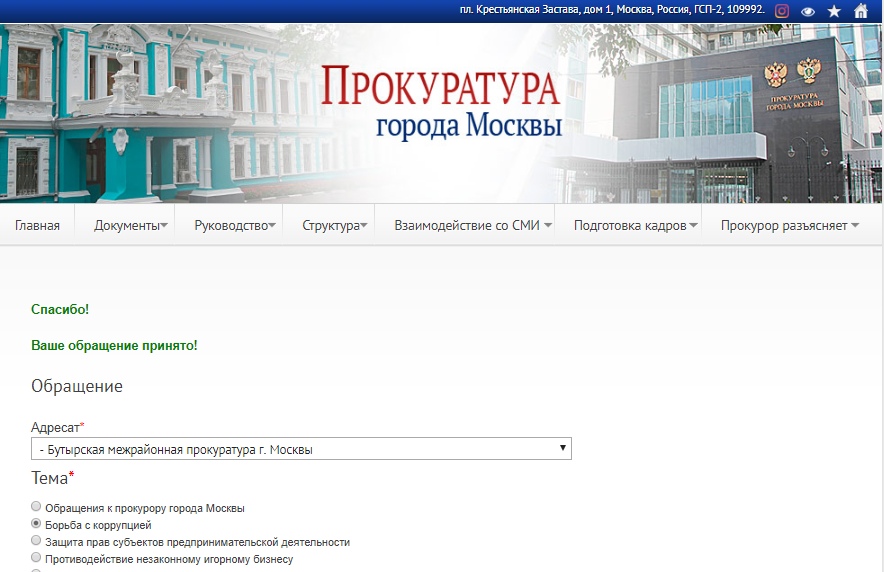The width and height of the screenshot is (884, 572).
Task: Open the Адресат dropdown list
Action: coord(301,449)
